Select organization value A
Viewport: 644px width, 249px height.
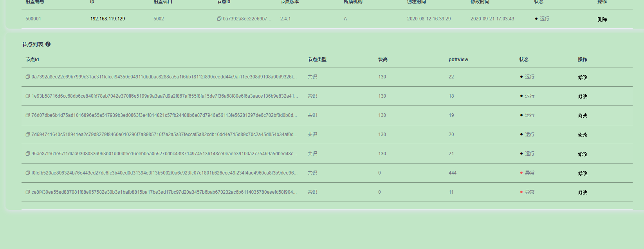coord(345,19)
